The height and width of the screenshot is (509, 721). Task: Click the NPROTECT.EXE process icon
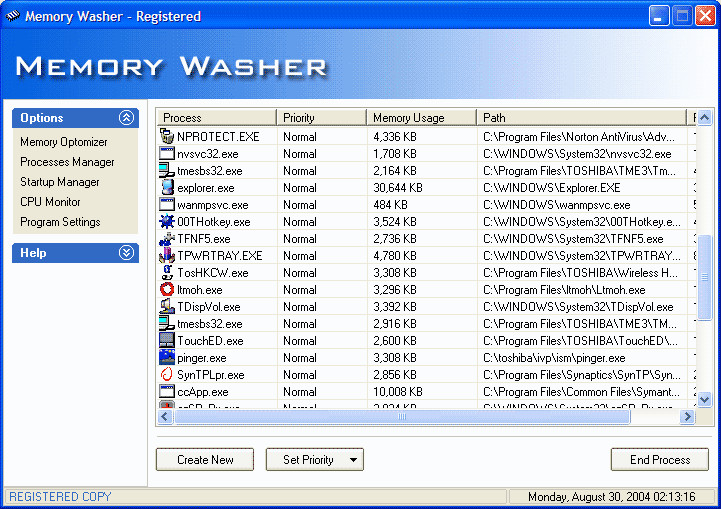167,136
